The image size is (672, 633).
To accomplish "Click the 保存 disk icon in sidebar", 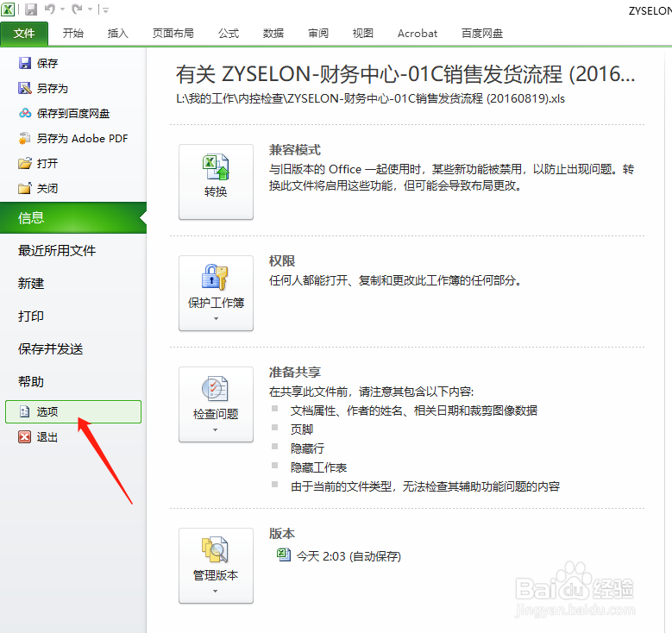I will (25, 64).
